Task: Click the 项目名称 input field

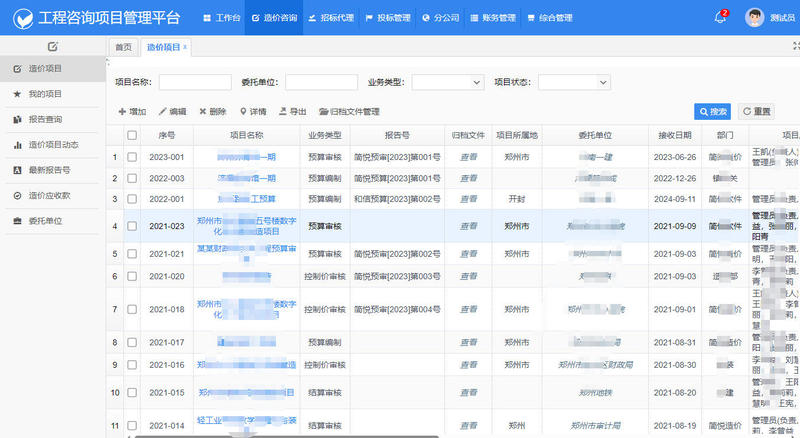Action: tap(195, 83)
